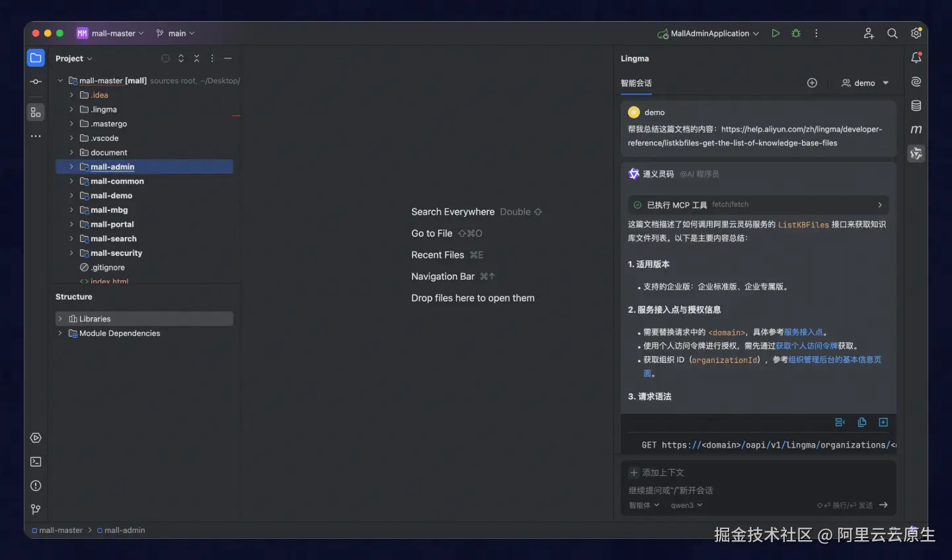Open the qwen3 model dropdown
Viewport: 952px width, 560px height.
click(686, 505)
